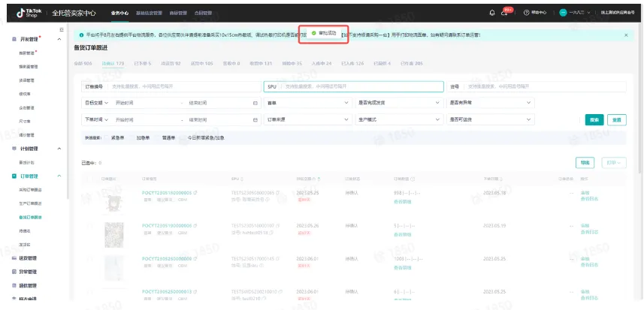Viewport: 644px width, 310px height.
Task: Switch to 已入库 126 status tab
Action: pyautogui.click(x=352, y=64)
